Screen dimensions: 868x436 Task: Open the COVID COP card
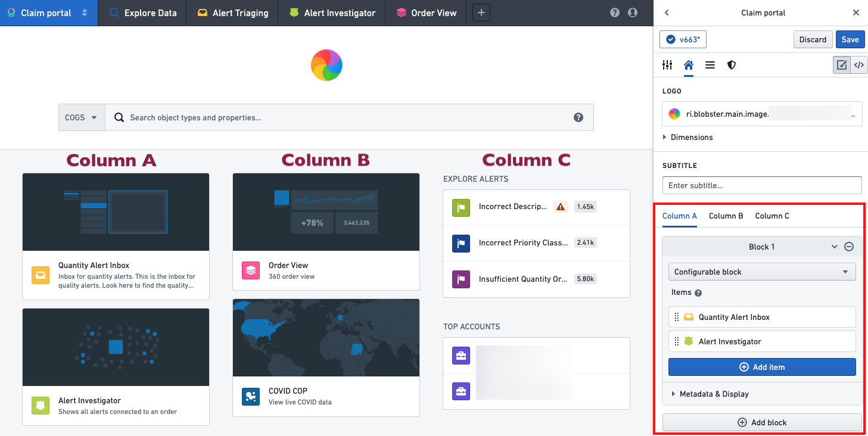(x=326, y=357)
